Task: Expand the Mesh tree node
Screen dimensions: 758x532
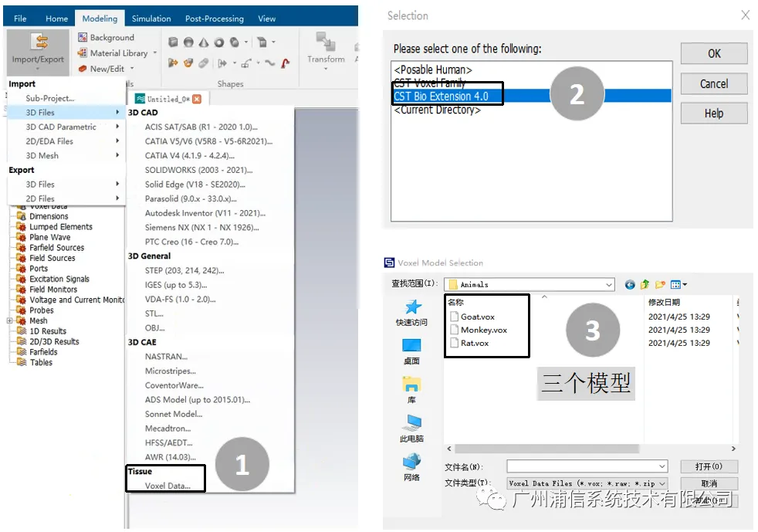Action: 9,320
